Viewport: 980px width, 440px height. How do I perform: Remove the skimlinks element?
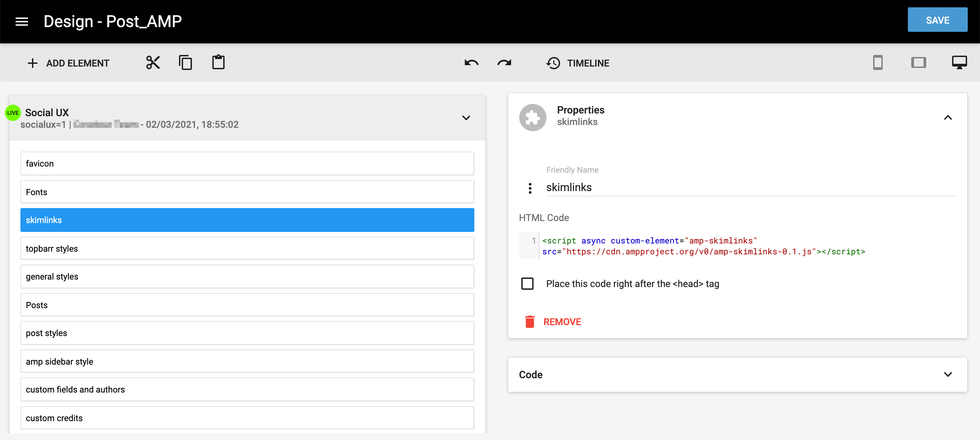pyautogui.click(x=552, y=322)
